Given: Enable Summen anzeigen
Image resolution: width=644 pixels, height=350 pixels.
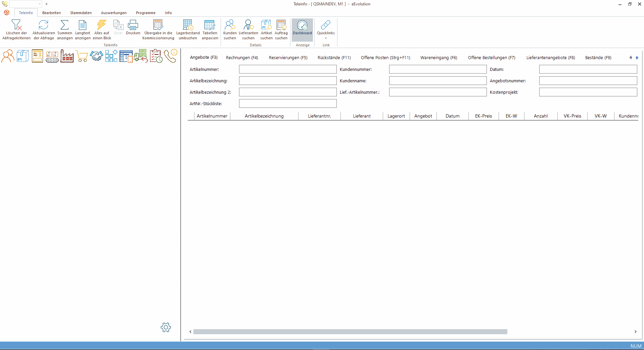Looking at the screenshot, I should pos(64,30).
